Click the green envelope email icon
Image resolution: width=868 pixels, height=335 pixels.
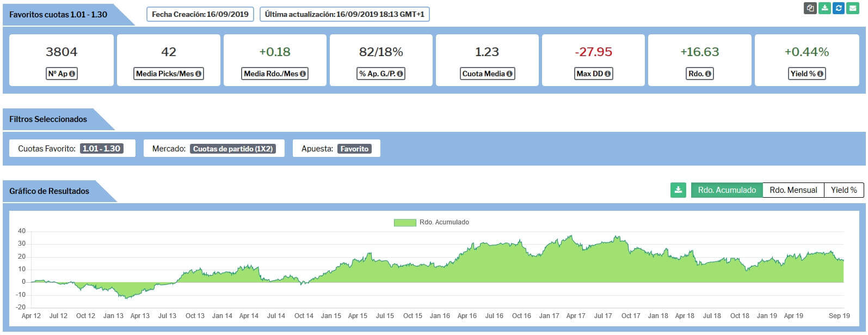(x=852, y=8)
